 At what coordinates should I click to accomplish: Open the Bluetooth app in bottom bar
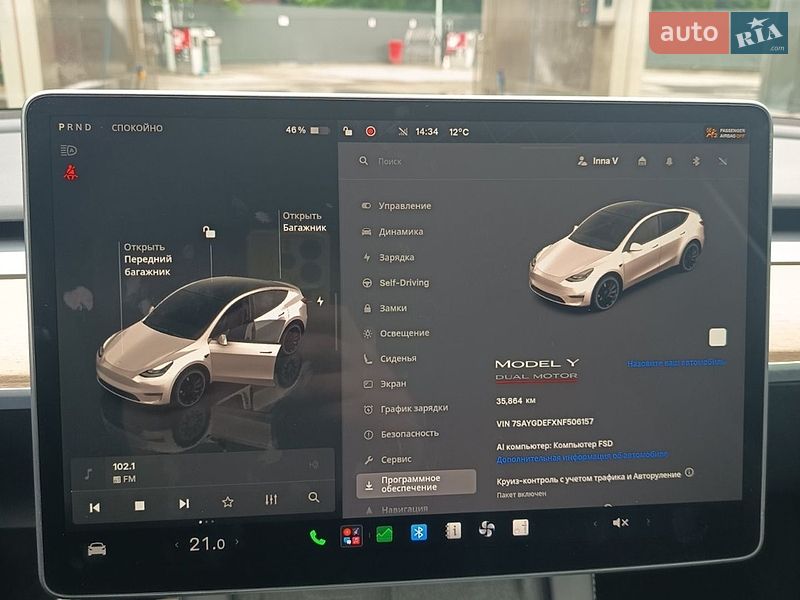click(419, 532)
